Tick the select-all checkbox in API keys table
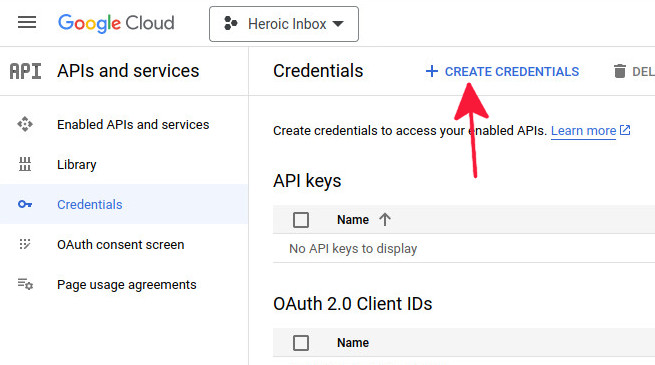This screenshot has height=365, width=655. click(301, 220)
